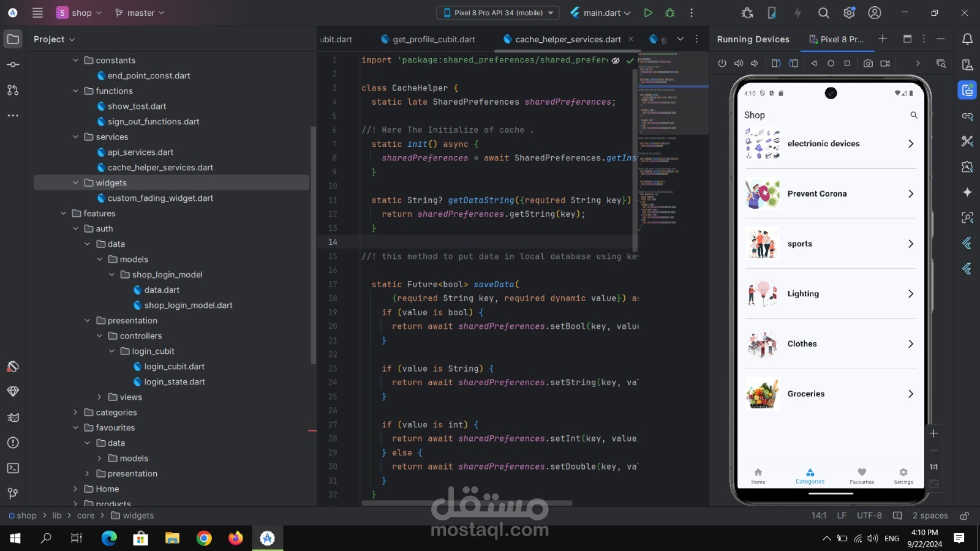The image size is (980, 551).
Task: Toggle reader mode eye icon in editor
Action: [x=616, y=61]
